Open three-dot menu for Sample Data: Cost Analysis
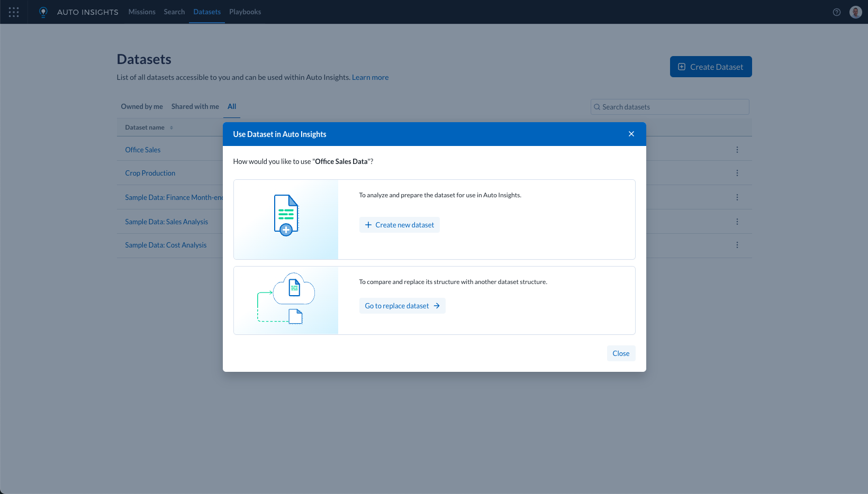The width and height of the screenshot is (868, 494). [737, 245]
